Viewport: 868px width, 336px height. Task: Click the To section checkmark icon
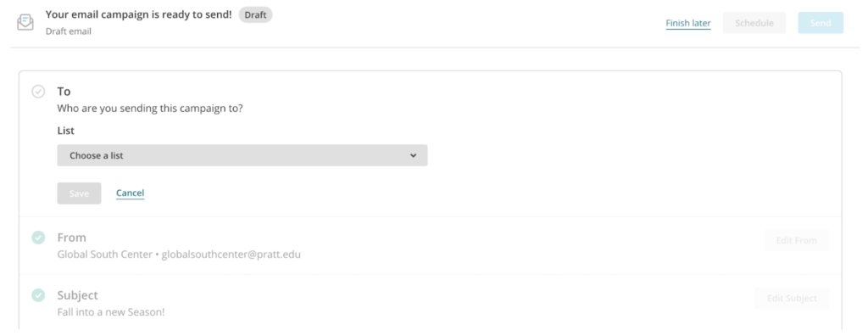coord(38,92)
